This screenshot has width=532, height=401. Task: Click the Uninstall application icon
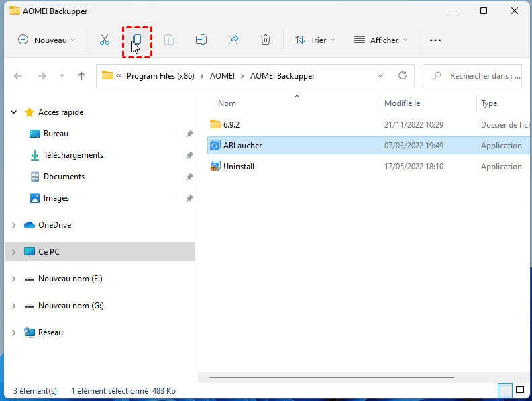point(215,167)
